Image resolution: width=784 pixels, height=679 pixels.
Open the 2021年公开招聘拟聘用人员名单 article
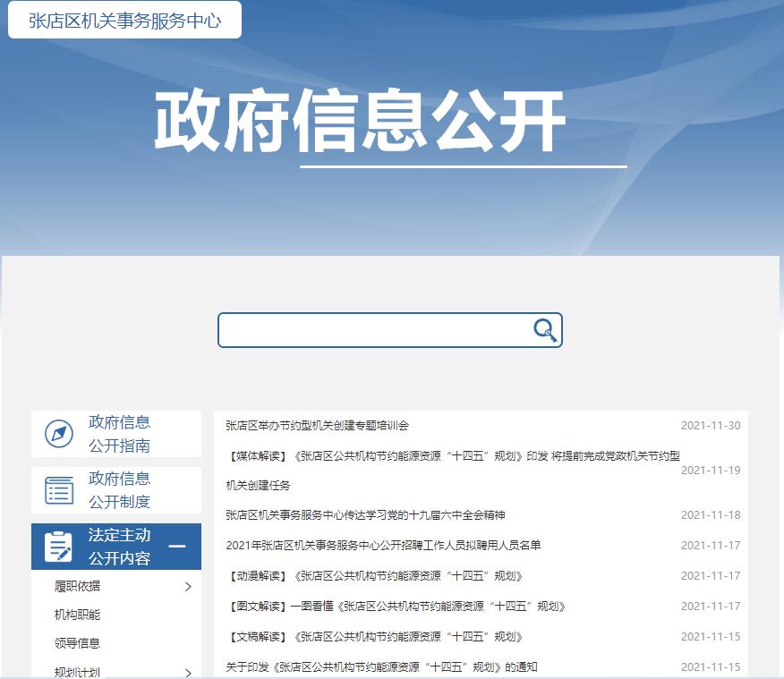point(383,546)
